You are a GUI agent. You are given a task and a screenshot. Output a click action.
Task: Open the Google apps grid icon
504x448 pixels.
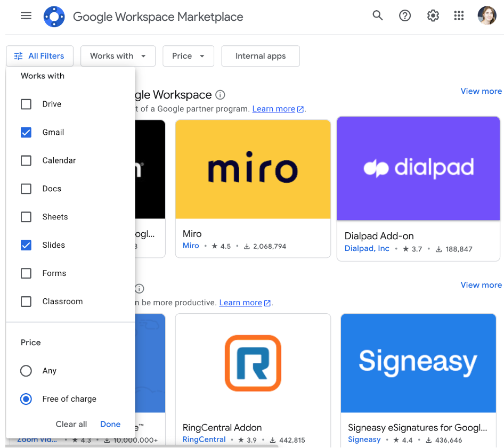[459, 15]
